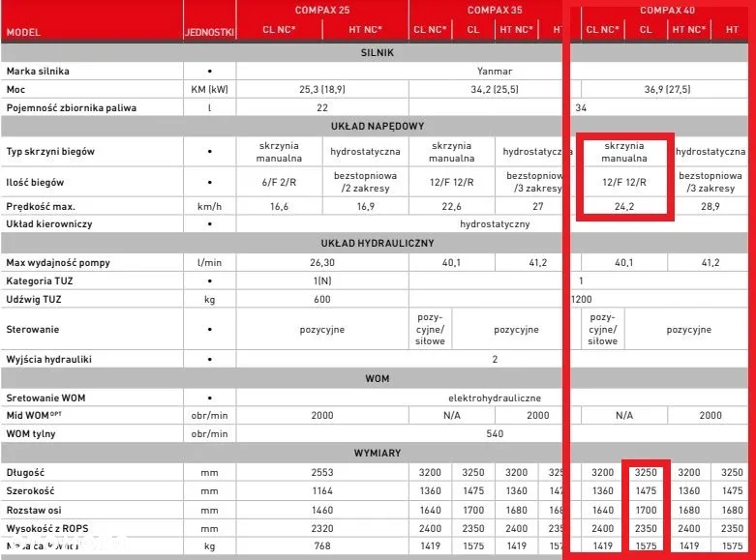
Task: Select the Wysokość z ROPS label
Action: click(47, 529)
